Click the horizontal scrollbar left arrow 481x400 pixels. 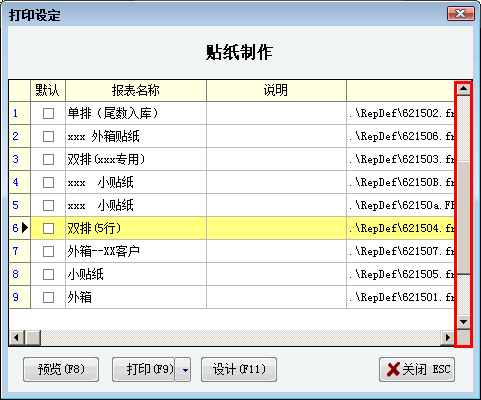[16, 338]
